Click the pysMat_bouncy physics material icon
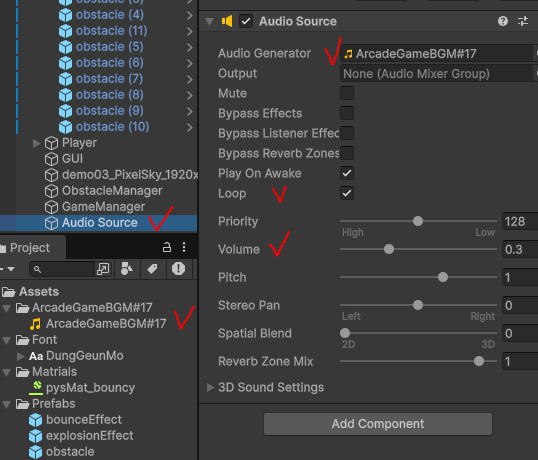 37,388
